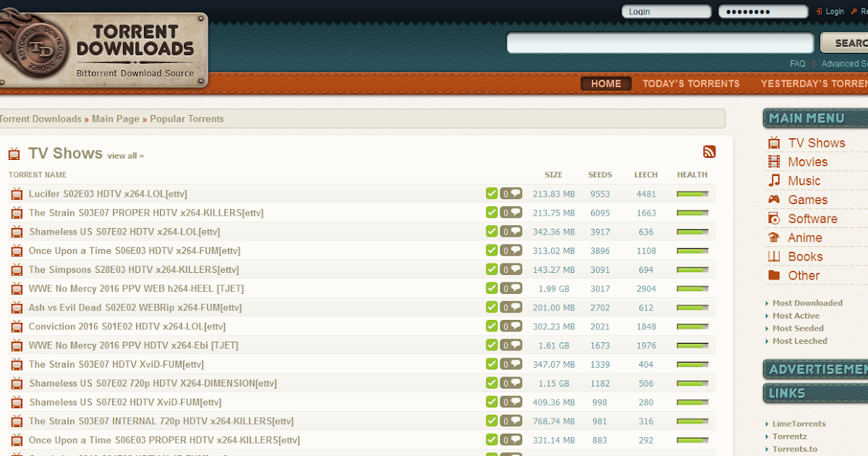Open the Advanced Search link

click(845, 64)
